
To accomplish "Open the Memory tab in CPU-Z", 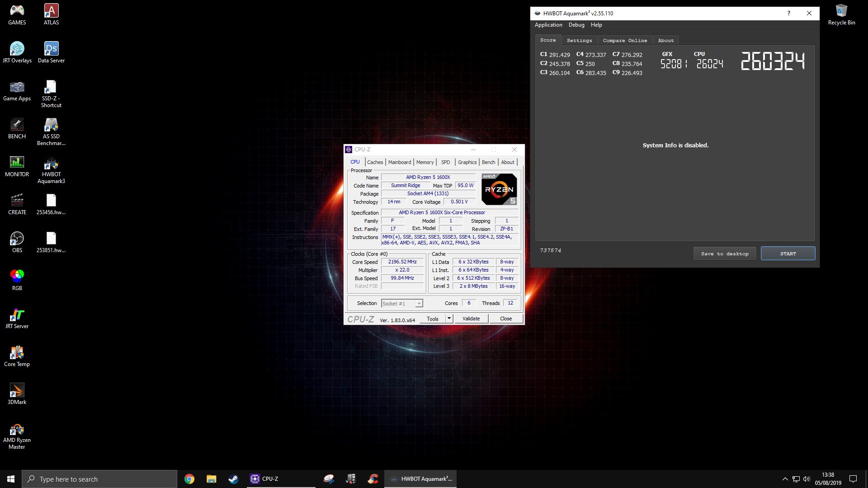I will click(x=425, y=162).
